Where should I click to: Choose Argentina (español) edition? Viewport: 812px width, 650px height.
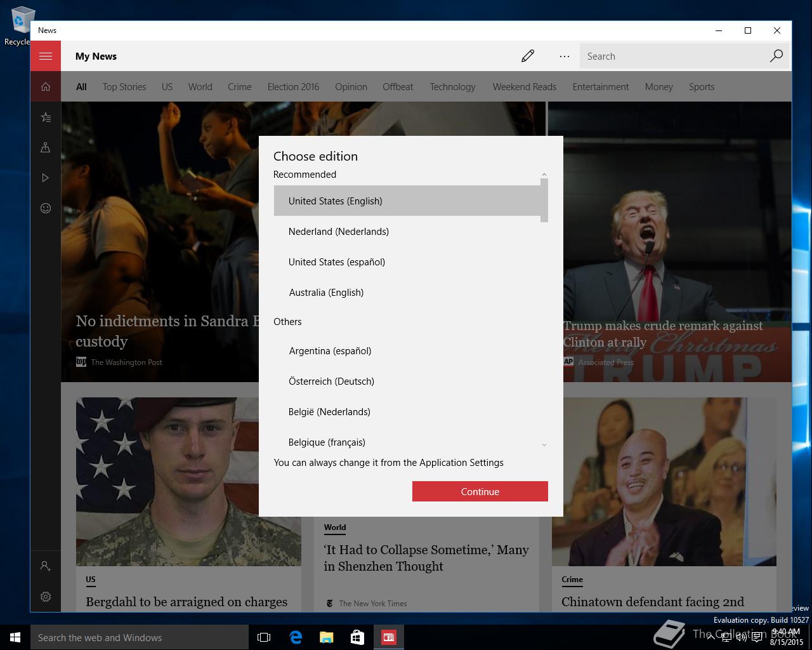tap(407, 350)
